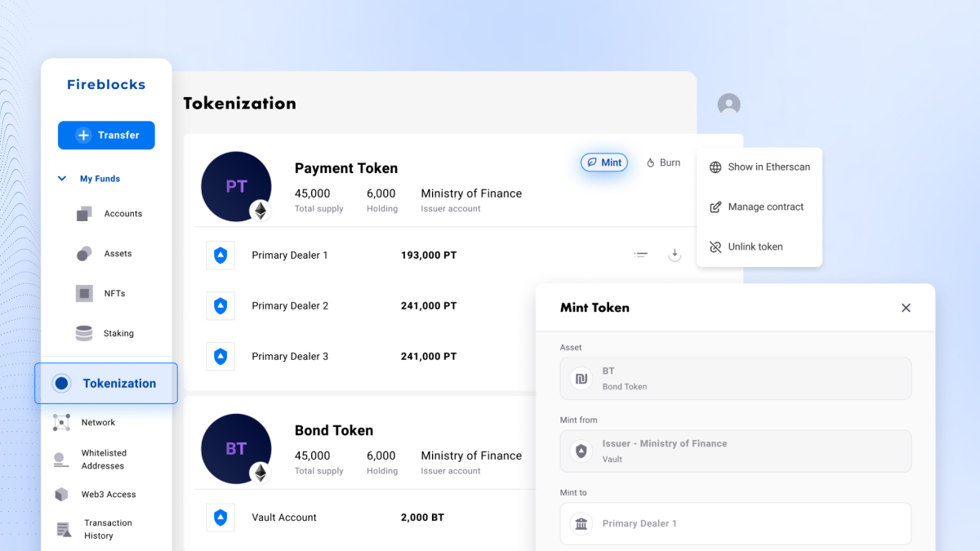This screenshot has height=551, width=980.
Task: Open Transaction History in the sidebar
Action: tap(108, 530)
